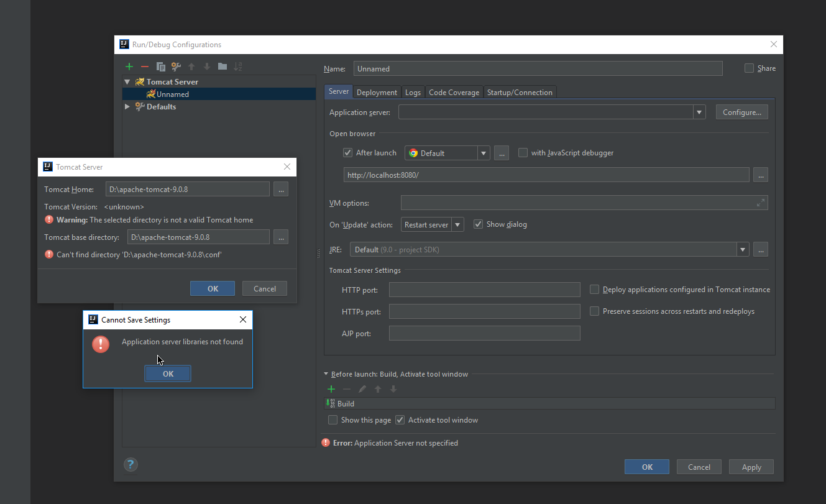This screenshot has height=504, width=826.
Task: Click the HTTPs port field
Action: (x=485, y=311)
